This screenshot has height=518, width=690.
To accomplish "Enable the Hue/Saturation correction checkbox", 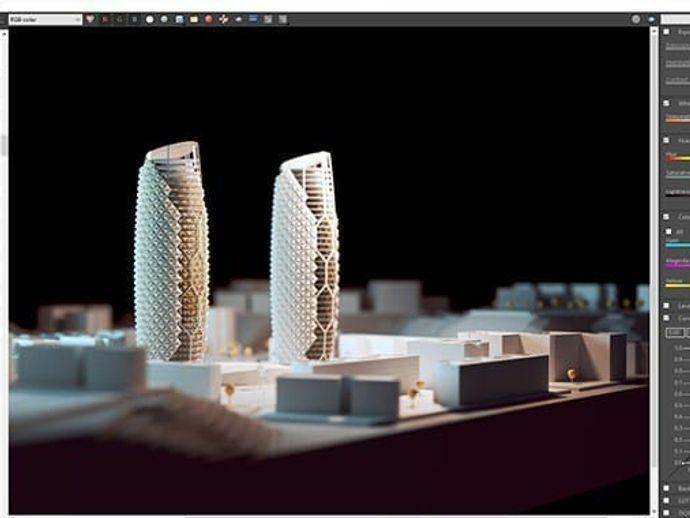I will pyautogui.click(x=667, y=140).
